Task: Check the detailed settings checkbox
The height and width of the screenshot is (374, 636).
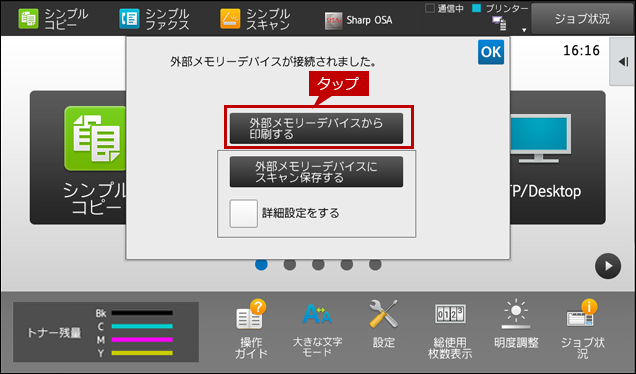Action: 243,213
